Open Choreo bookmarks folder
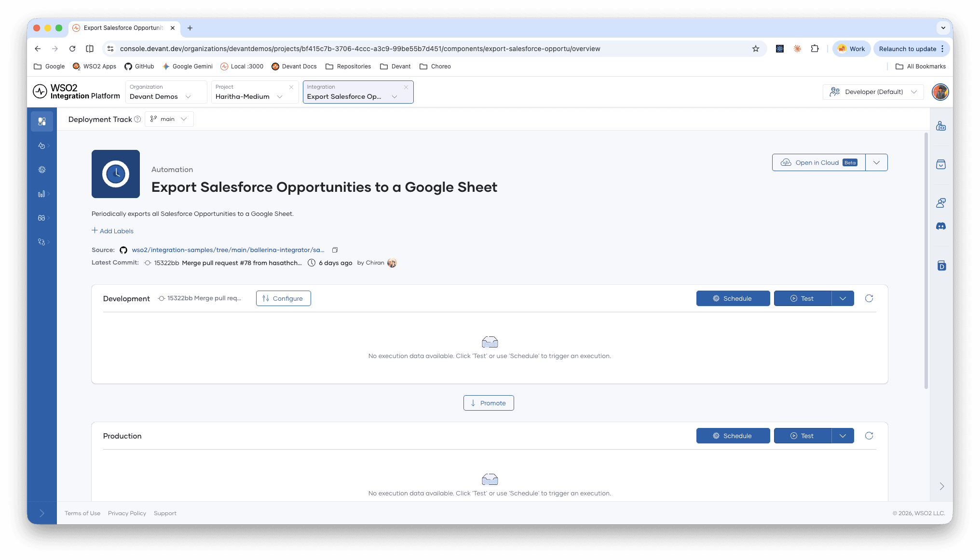 [435, 67]
